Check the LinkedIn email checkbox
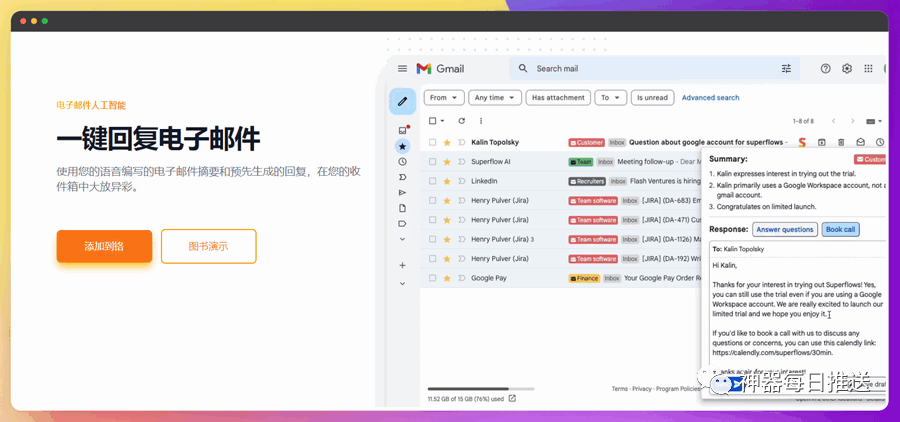Viewport: 900px width, 422px height. [x=433, y=181]
